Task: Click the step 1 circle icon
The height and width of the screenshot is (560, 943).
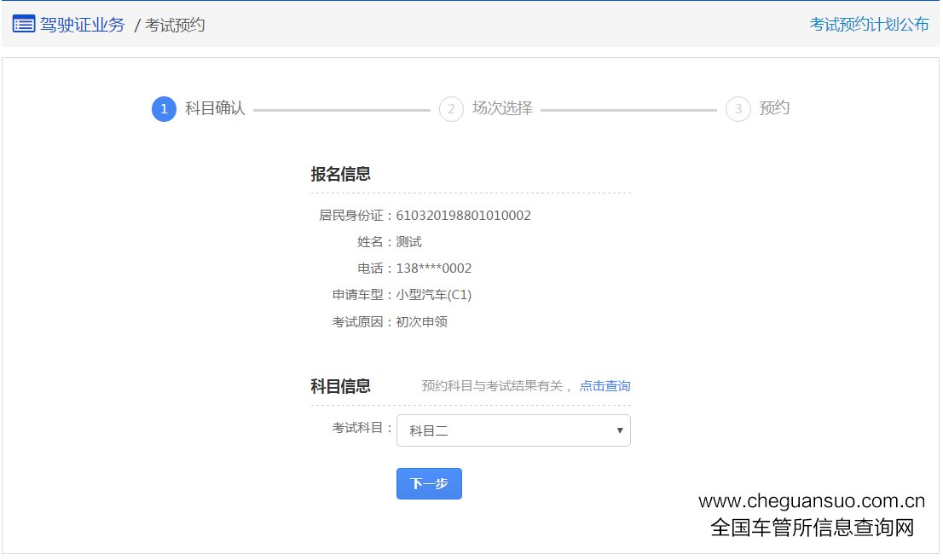Action: point(164,109)
